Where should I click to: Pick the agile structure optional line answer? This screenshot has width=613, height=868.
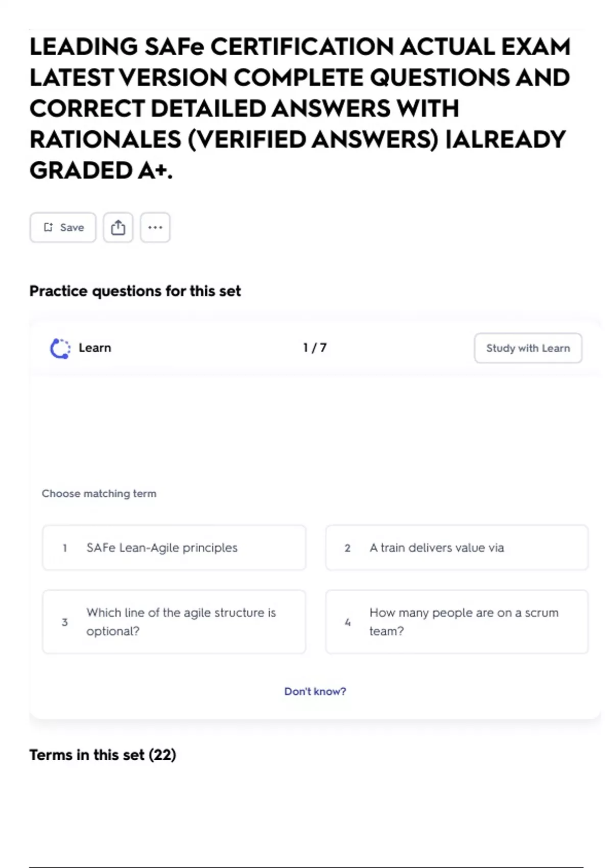[174, 622]
